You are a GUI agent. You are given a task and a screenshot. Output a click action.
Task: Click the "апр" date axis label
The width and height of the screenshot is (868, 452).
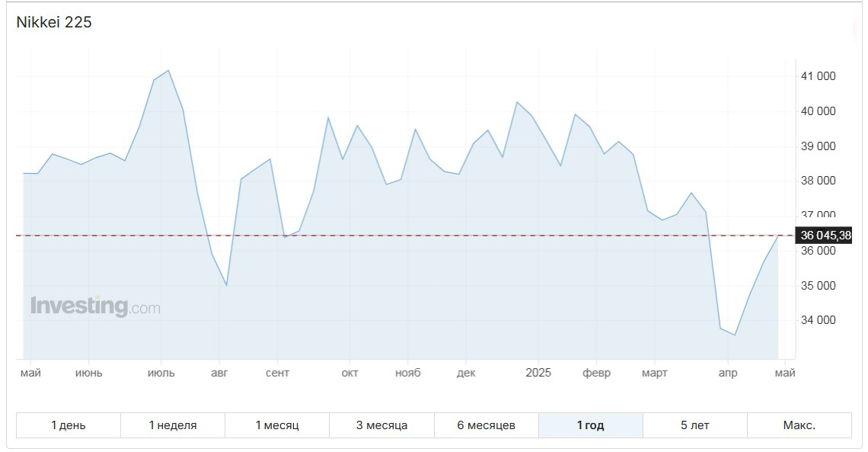tap(727, 373)
